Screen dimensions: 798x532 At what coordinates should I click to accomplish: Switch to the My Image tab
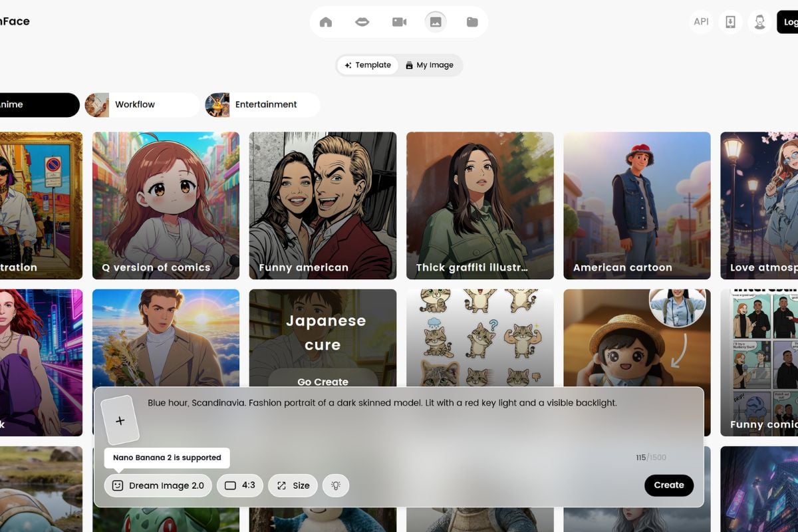pos(429,65)
